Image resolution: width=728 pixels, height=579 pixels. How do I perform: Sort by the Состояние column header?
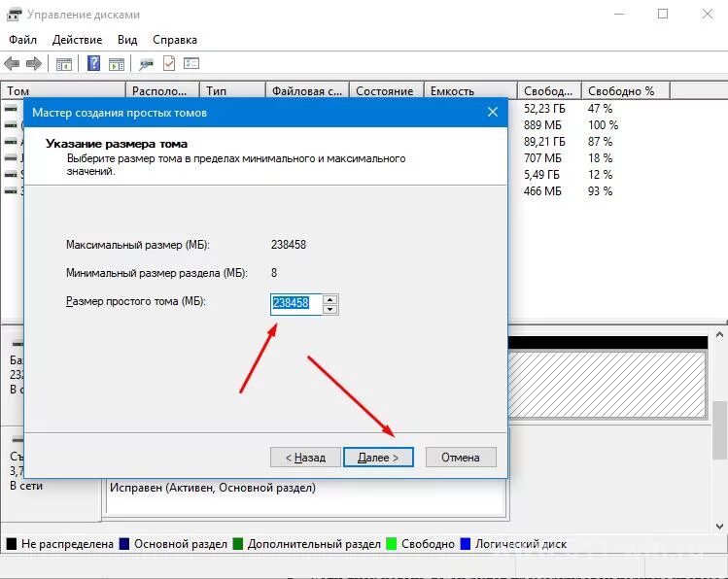387,91
